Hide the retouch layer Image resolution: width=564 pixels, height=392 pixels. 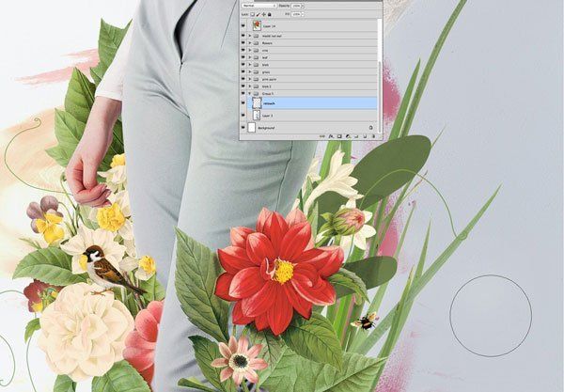pos(243,103)
